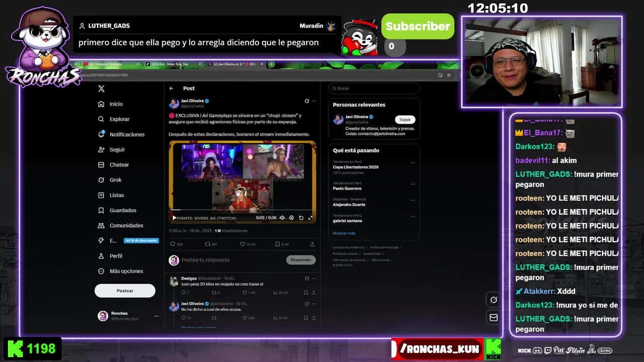Viewport: 644px width, 362px height.
Task: Open Seguir in the X sidebar
Action: click(x=112, y=149)
